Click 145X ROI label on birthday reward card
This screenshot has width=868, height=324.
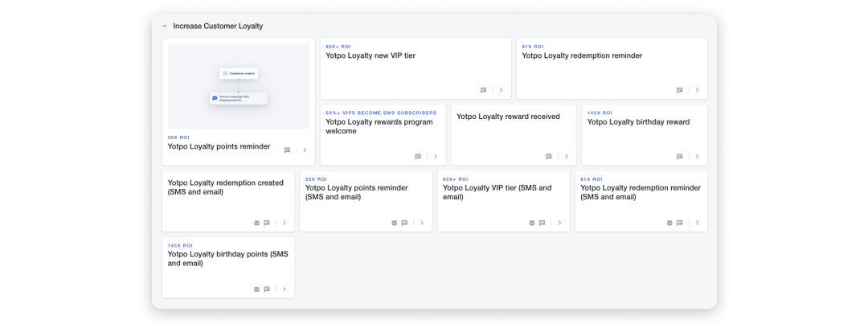click(600, 113)
